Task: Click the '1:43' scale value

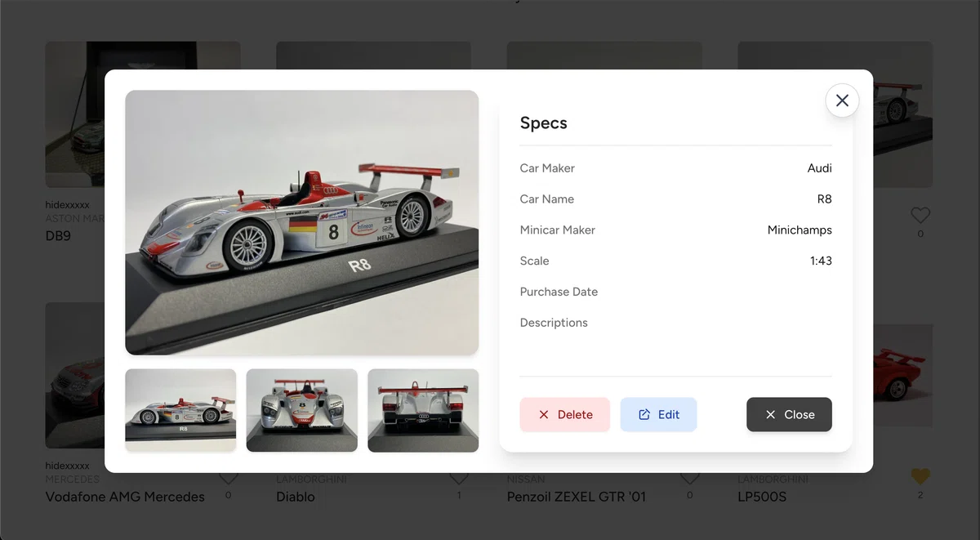Action: point(821,261)
